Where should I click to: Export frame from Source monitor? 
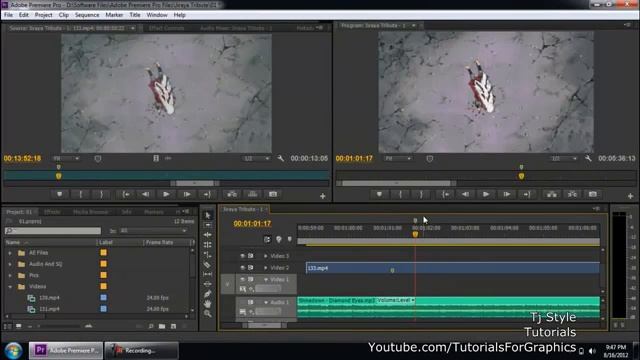[273, 194]
